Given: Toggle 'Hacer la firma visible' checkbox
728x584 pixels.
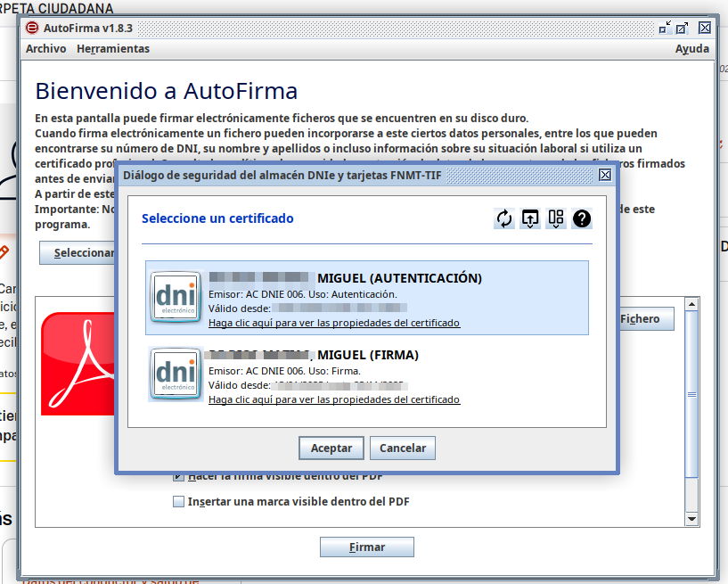Looking at the screenshot, I should (178, 476).
